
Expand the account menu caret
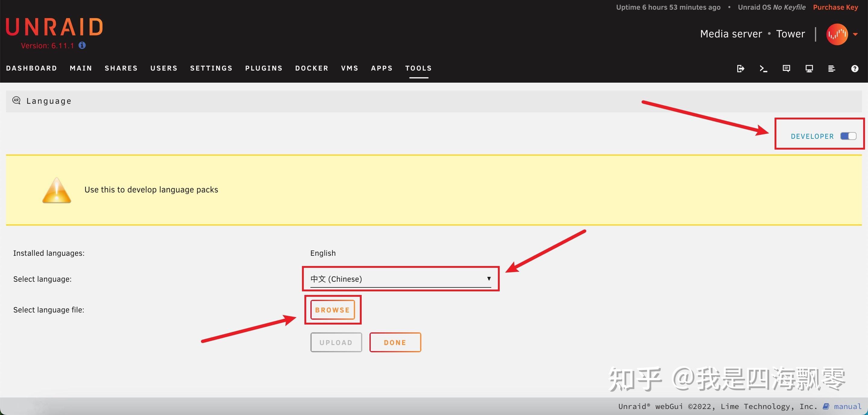click(855, 34)
